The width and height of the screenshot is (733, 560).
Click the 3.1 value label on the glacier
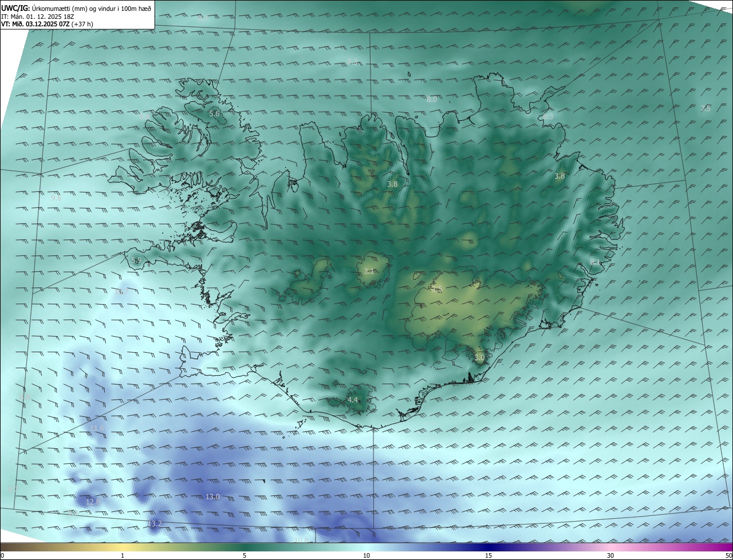click(369, 271)
